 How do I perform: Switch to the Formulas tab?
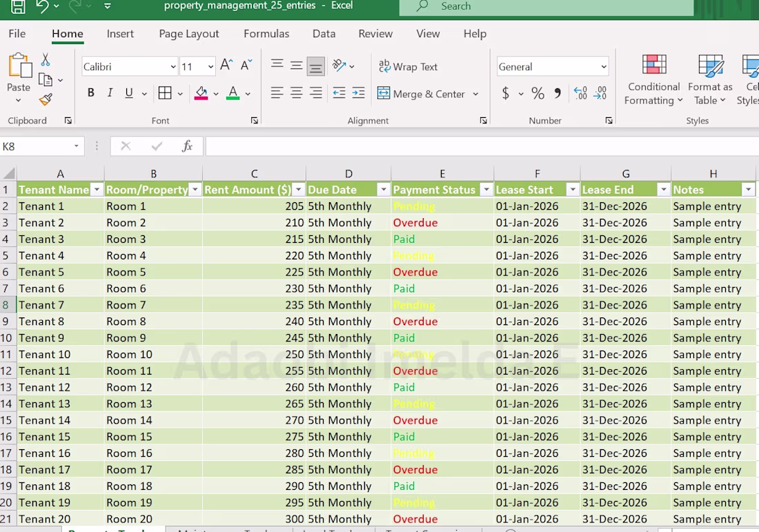(266, 33)
